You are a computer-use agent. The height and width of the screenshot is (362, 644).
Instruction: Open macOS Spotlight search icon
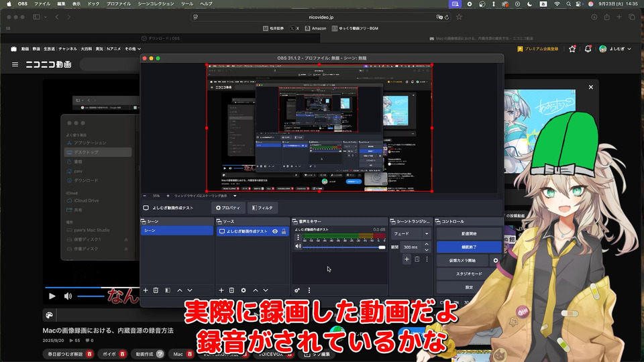coord(568,4)
